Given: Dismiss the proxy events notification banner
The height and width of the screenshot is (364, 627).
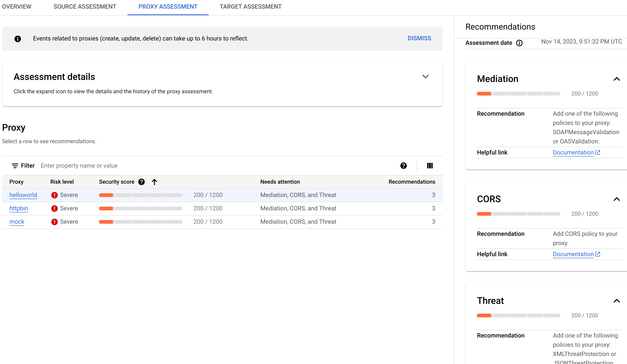Looking at the screenshot, I should [x=419, y=38].
